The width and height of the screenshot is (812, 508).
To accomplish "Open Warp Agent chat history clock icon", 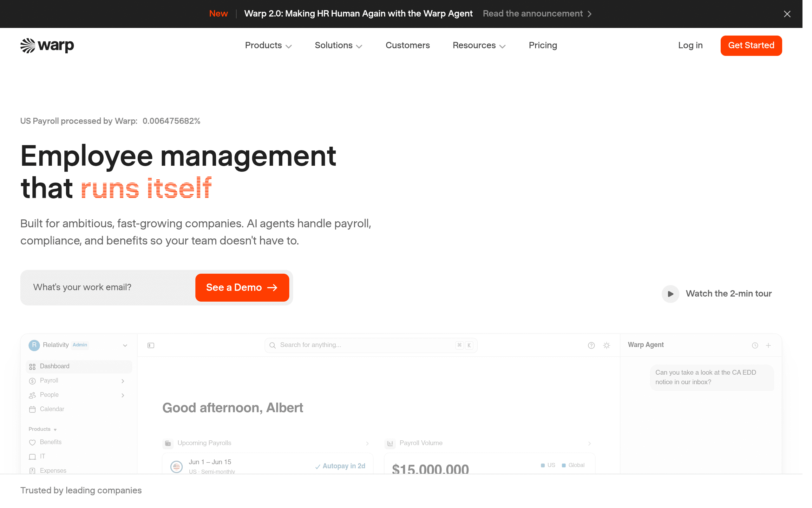I will 755,345.
